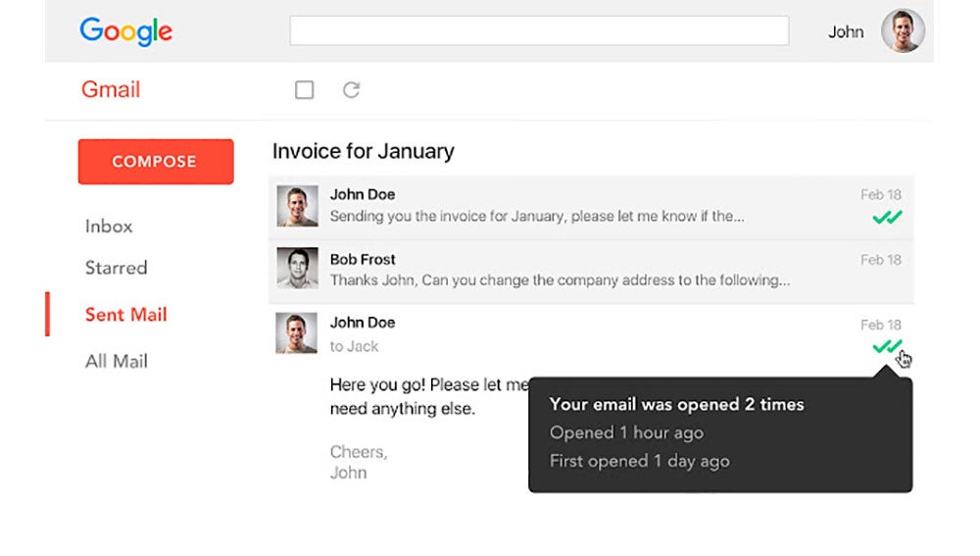This screenshot has height=556, width=980.
Task: Click the refresh icon
Action: 351,90
